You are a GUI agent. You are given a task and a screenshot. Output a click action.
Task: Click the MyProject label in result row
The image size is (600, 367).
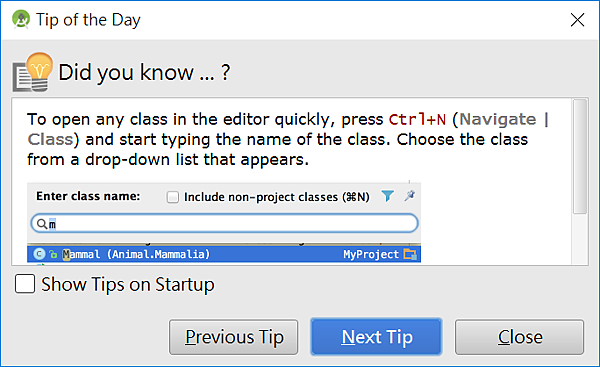(371, 254)
